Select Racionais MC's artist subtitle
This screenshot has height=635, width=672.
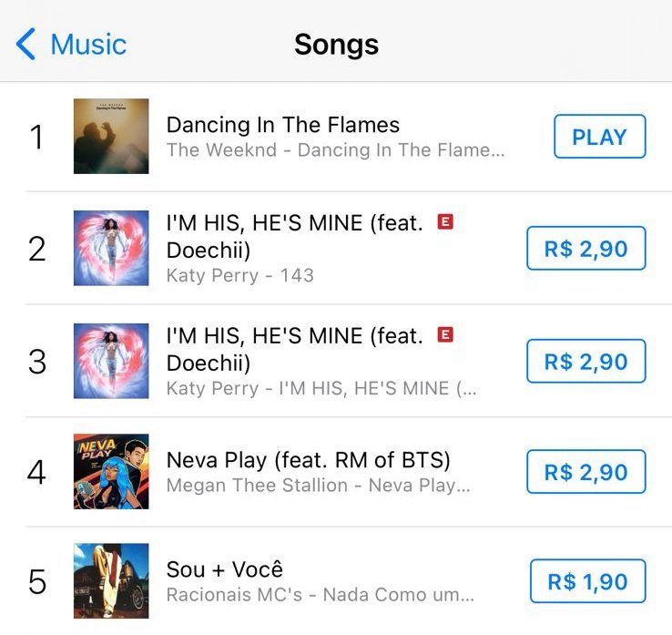(320, 595)
